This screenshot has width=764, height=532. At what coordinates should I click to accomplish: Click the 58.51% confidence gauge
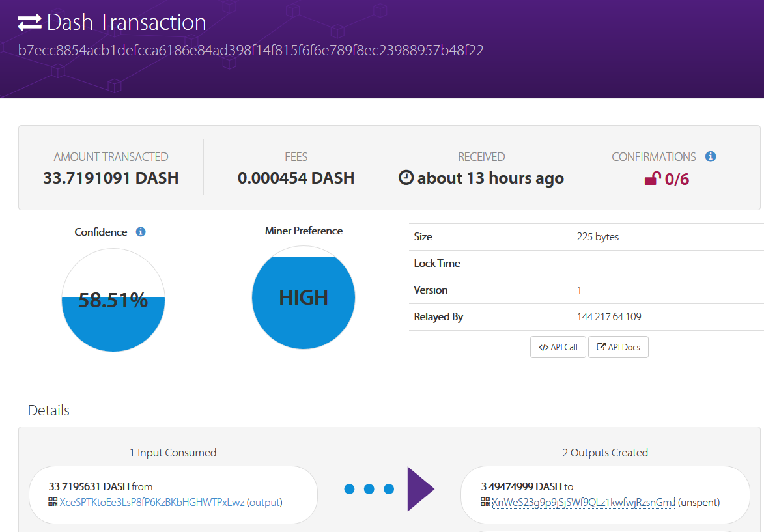pos(113,300)
